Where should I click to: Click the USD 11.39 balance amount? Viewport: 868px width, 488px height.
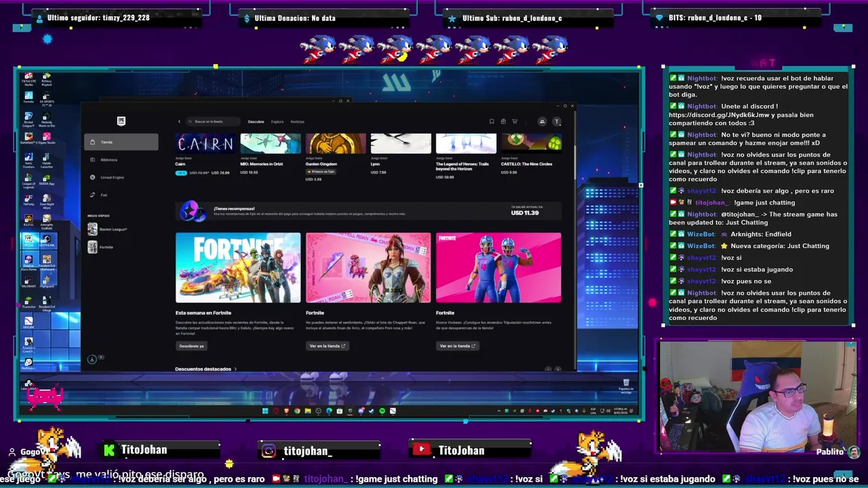[525, 213]
